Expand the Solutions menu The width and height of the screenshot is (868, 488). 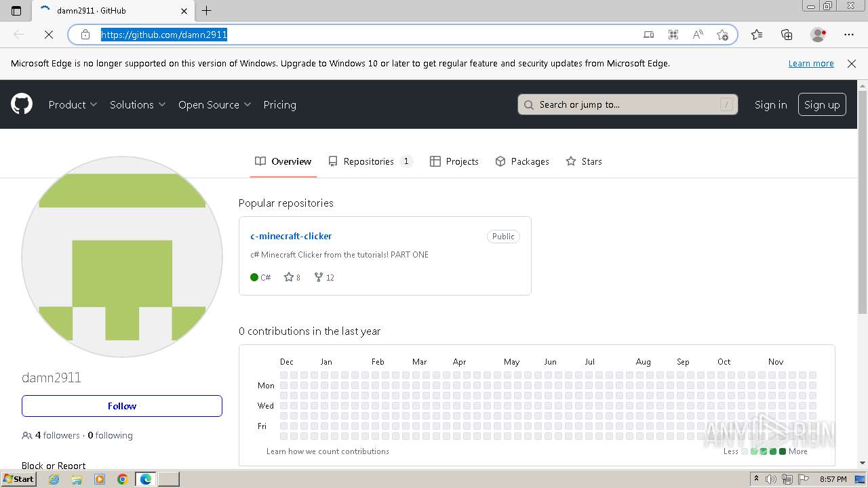[x=138, y=104]
